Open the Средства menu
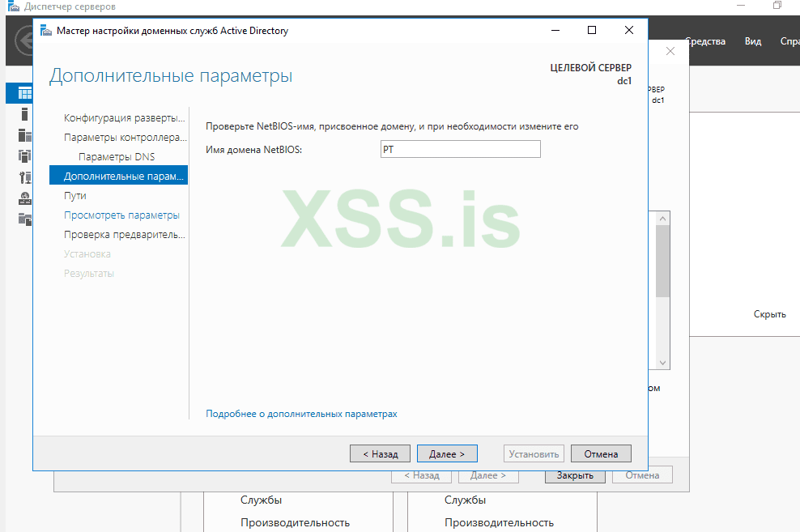 pos(705,41)
